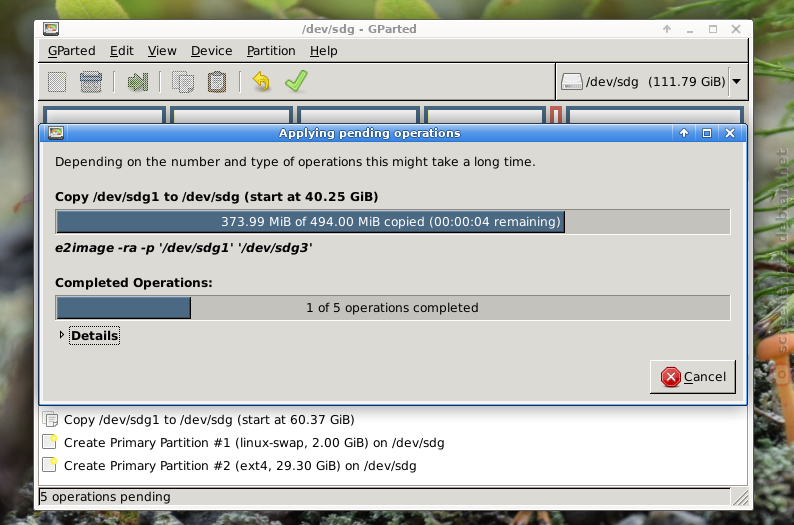The width and height of the screenshot is (794, 525).
Task: Close the GParted main window
Action: pos(736,29)
